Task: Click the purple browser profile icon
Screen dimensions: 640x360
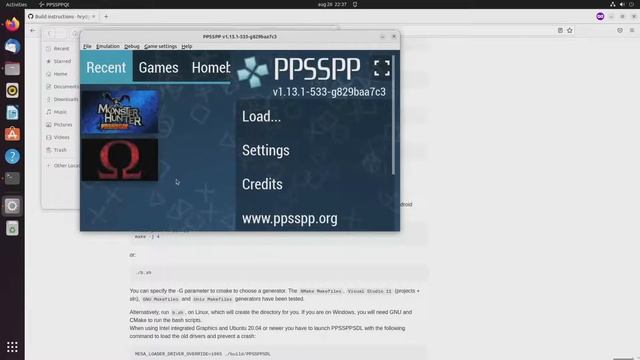Action: (x=600, y=16)
